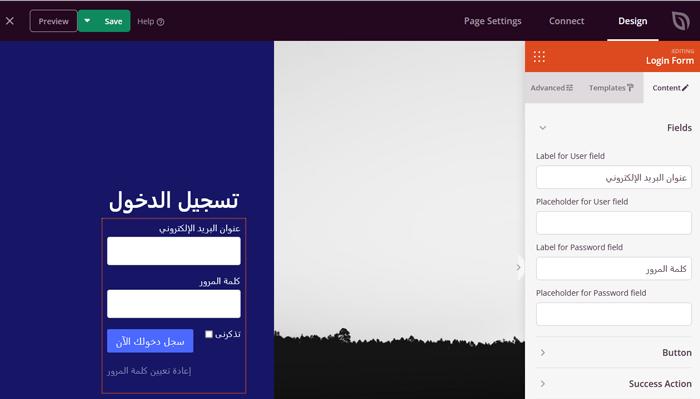
Task: Collapse the sidebar with the arrow handle
Action: click(519, 267)
